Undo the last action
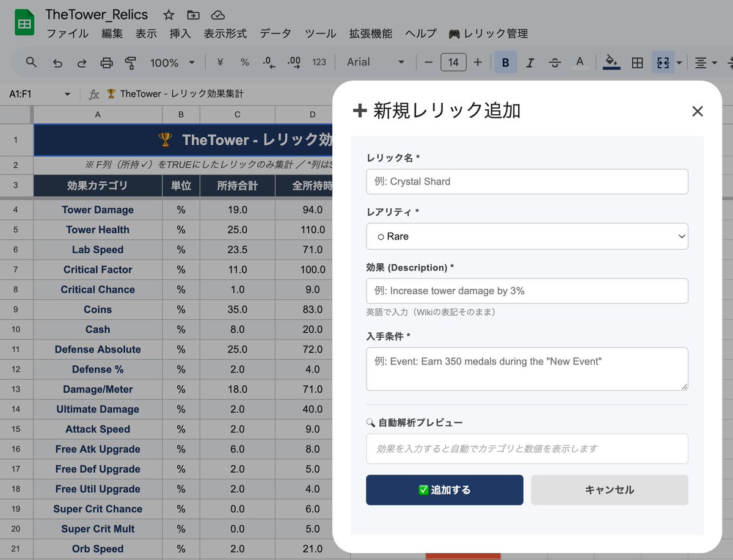This screenshot has height=560, width=733. pos(57,62)
